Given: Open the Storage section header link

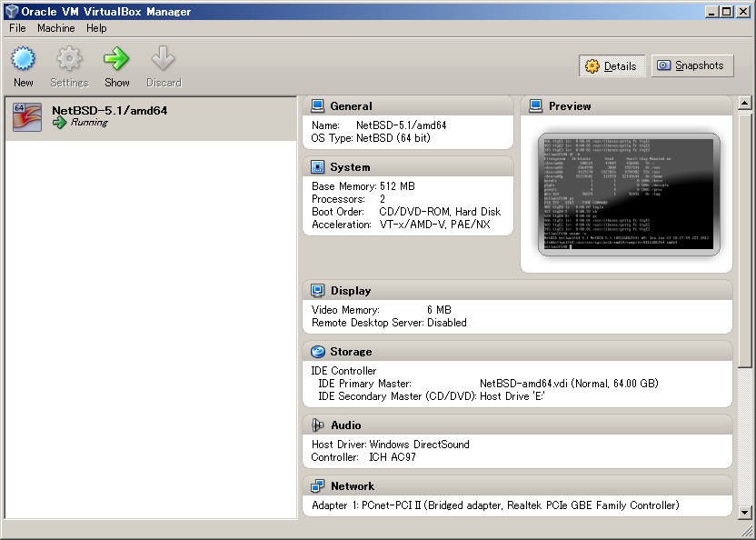Looking at the screenshot, I should point(351,352).
